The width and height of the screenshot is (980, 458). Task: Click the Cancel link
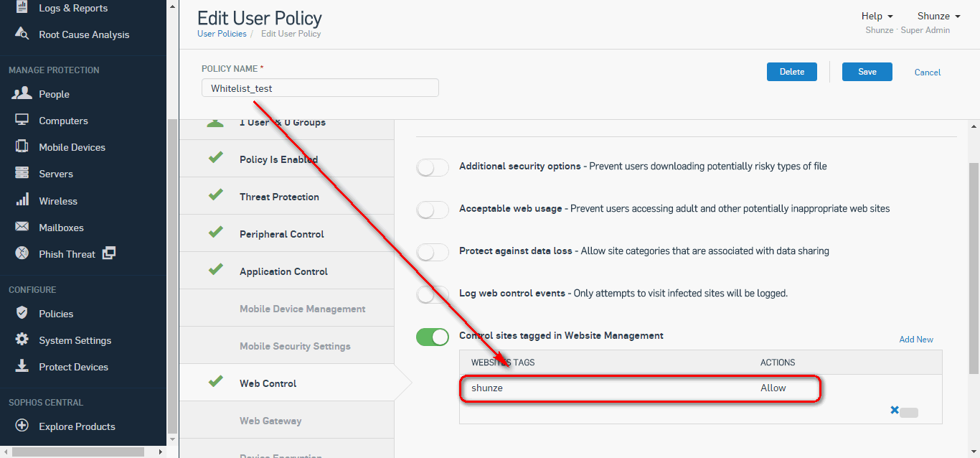tap(928, 72)
